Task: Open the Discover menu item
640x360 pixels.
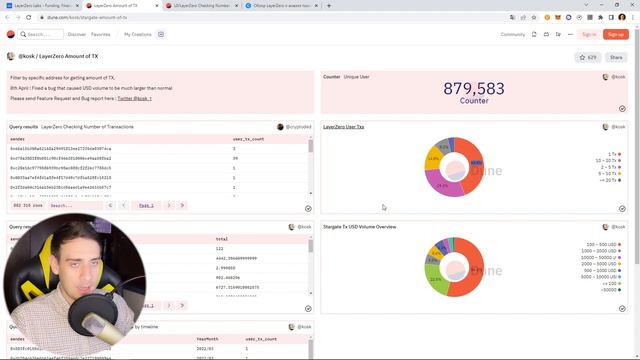Action: tap(77, 34)
